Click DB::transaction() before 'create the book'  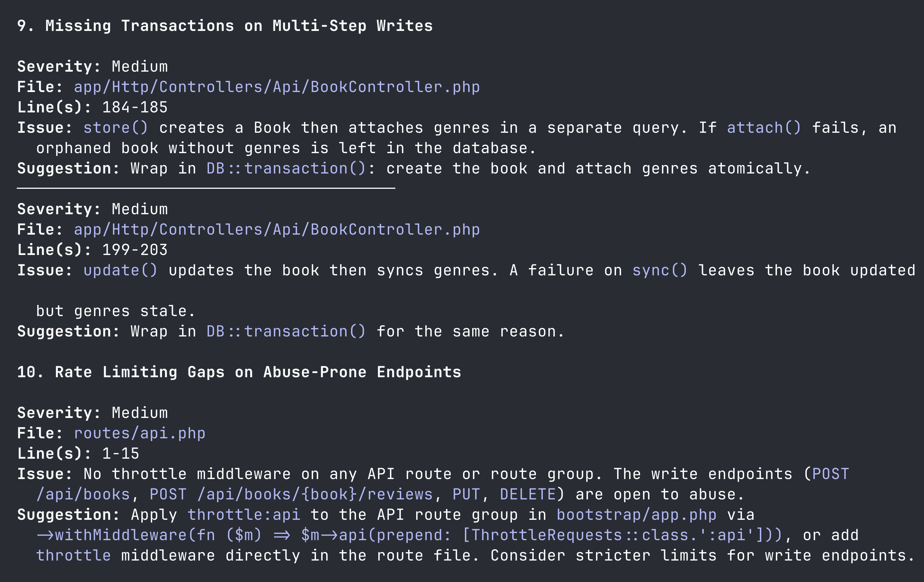(286, 169)
